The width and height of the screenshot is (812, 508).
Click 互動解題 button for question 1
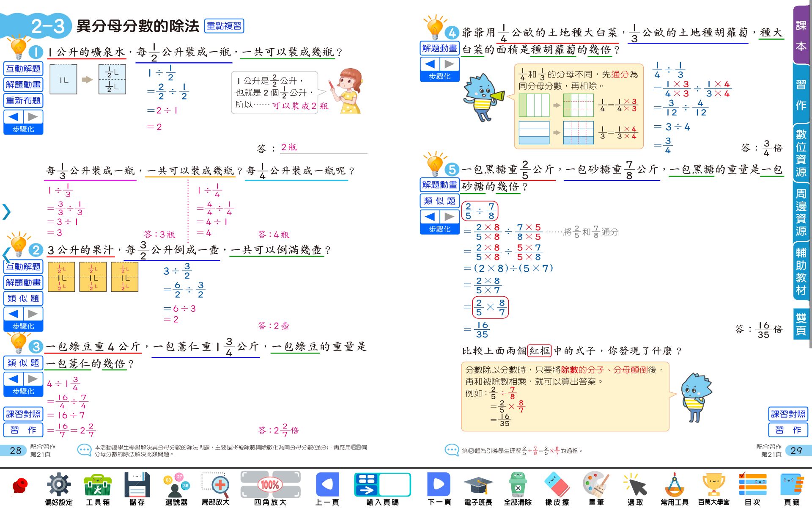click(x=23, y=69)
